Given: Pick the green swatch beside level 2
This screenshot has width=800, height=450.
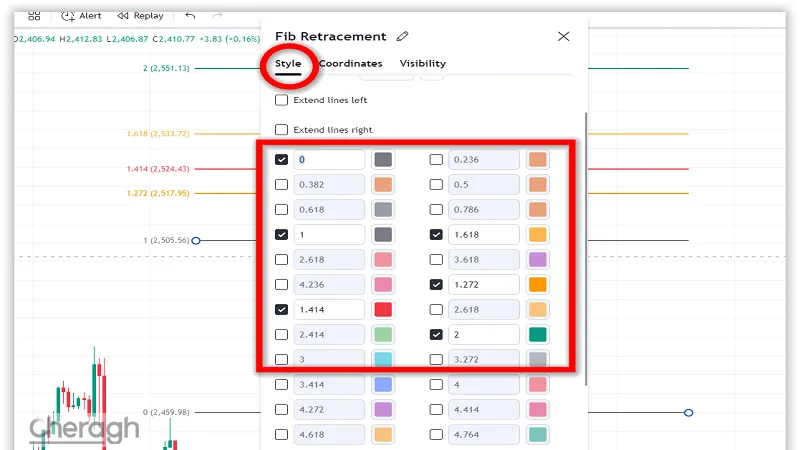Looking at the screenshot, I should 537,335.
